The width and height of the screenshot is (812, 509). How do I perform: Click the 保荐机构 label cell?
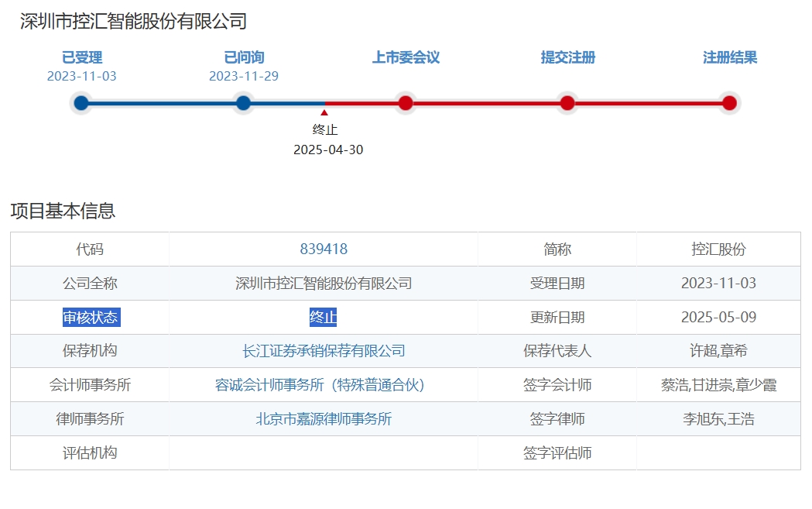click(90, 351)
